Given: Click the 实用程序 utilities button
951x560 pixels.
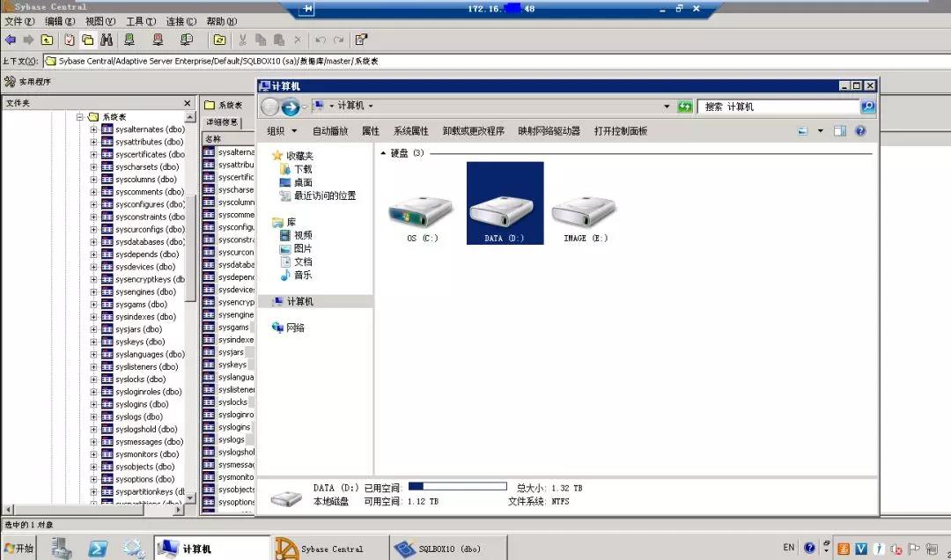Looking at the screenshot, I should 28,82.
